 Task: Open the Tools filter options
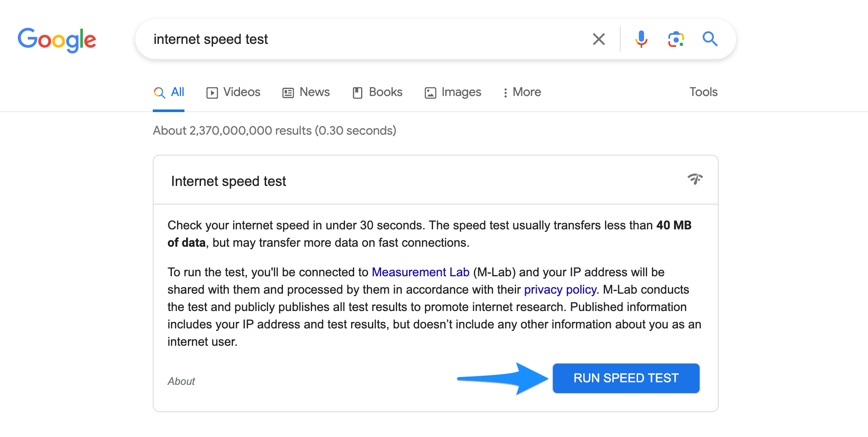(703, 92)
